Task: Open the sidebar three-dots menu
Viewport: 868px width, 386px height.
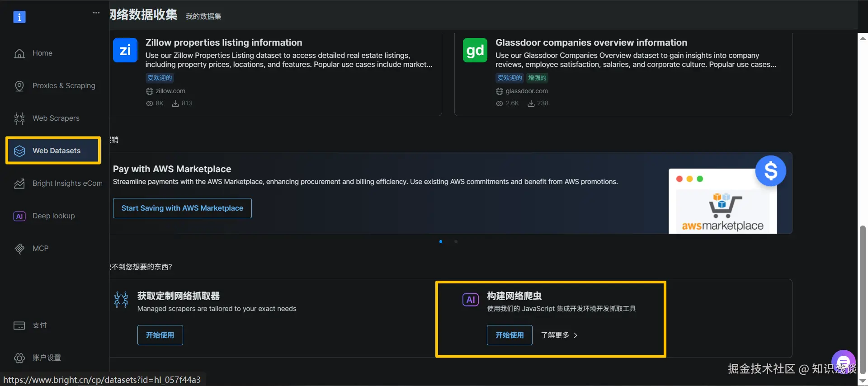Action: [x=96, y=13]
